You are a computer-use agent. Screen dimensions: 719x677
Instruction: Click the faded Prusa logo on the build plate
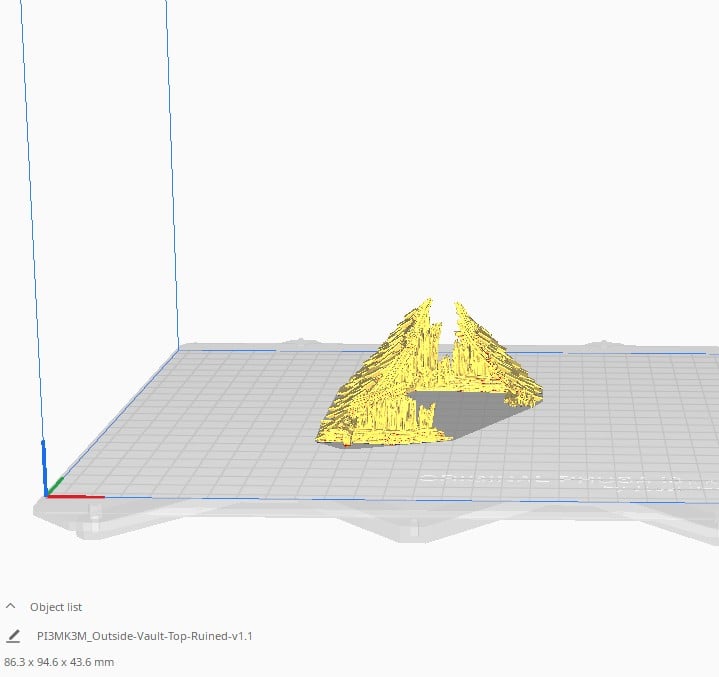569,482
